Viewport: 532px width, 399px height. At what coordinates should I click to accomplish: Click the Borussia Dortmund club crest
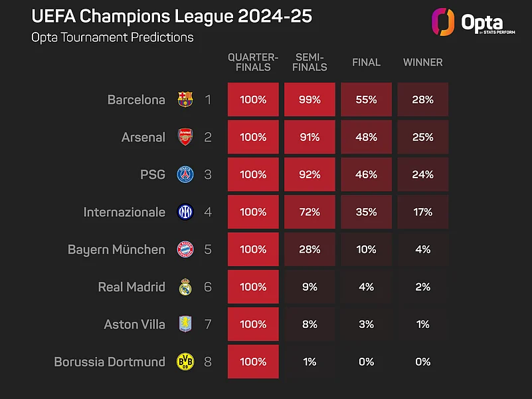(x=185, y=362)
